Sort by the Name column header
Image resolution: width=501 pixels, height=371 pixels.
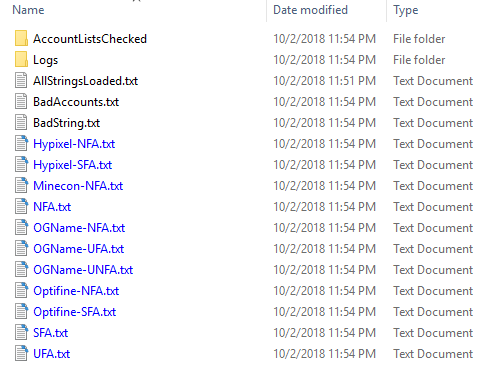(x=28, y=10)
